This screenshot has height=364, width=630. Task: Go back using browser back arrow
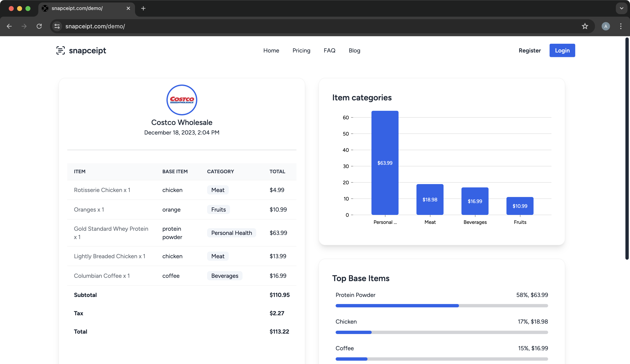9,26
